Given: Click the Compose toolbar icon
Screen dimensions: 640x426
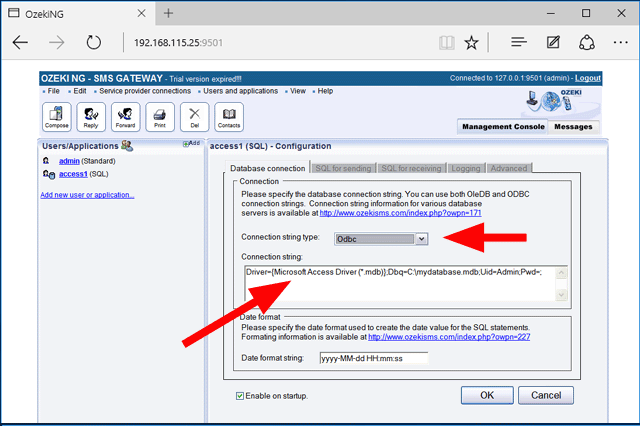Looking at the screenshot, I should pos(57,116).
